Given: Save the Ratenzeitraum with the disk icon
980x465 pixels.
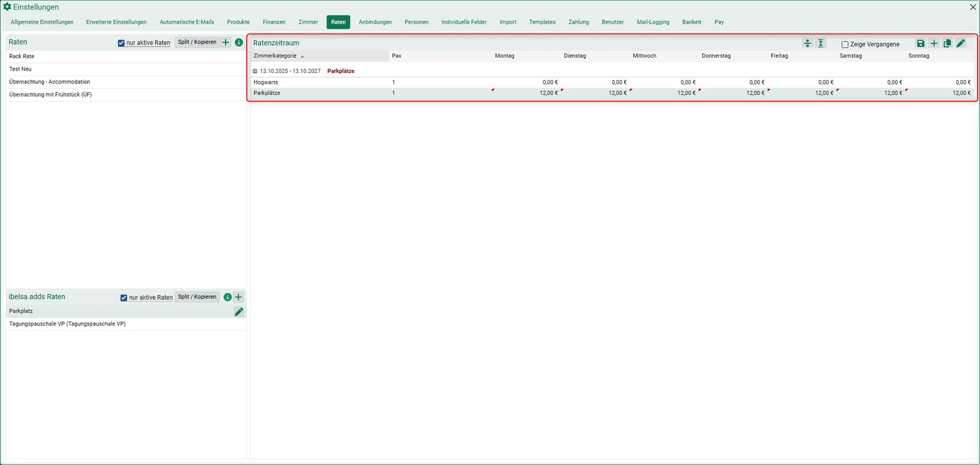Looking at the screenshot, I should (921, 43).
